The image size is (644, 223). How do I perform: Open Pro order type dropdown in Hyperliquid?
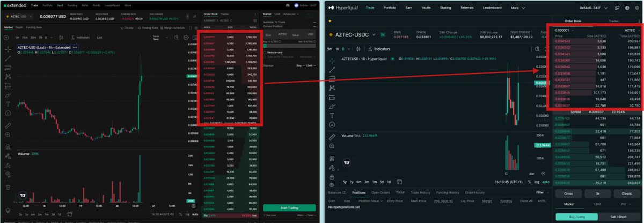625,205
